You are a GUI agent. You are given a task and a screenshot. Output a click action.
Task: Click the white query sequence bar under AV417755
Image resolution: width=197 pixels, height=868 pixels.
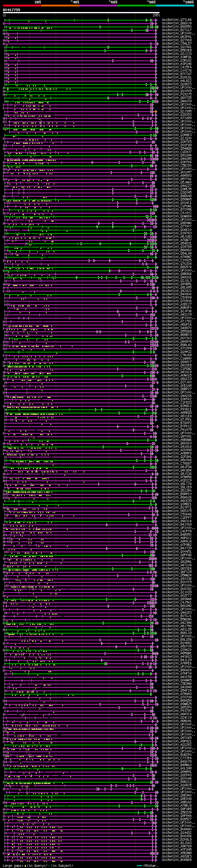click(81, 12)
